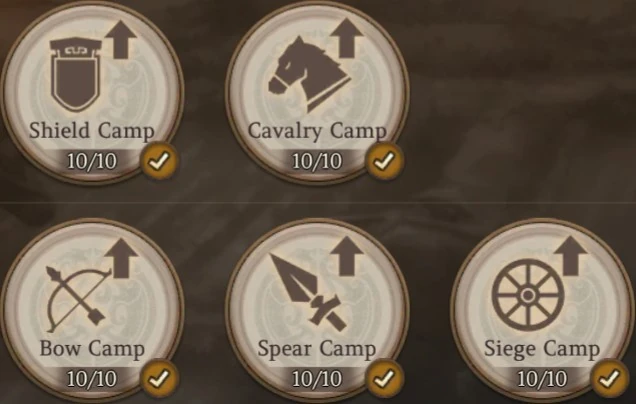Click the gold checkmark badge on Bow Camp
Image resolution: width=636 pixels, height=404 pixels.
coord(159,378)
